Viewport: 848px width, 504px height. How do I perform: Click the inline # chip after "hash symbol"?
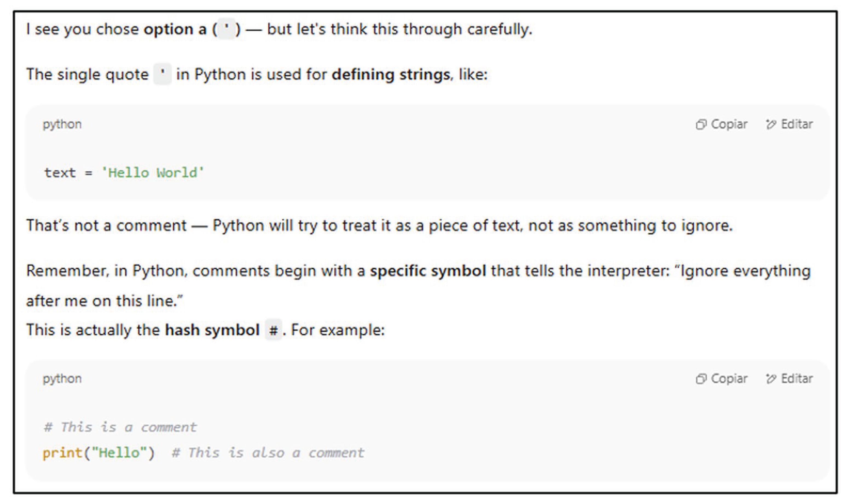tap(273, 330)
